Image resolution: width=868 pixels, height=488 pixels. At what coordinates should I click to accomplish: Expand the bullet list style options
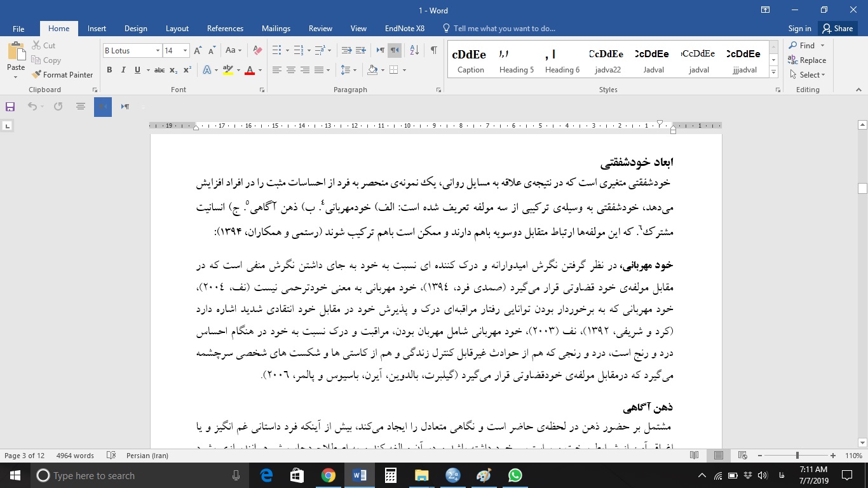287,50
